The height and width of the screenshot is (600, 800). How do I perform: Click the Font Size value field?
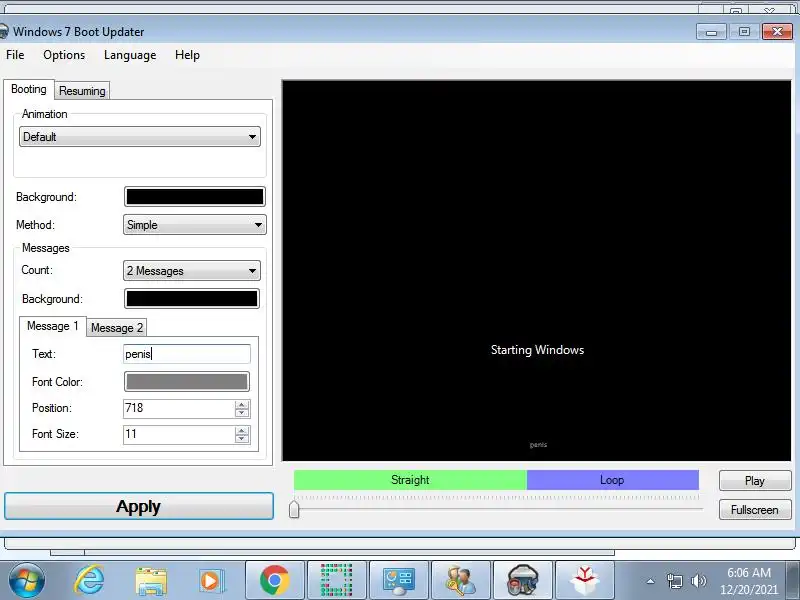coord(179,434)
